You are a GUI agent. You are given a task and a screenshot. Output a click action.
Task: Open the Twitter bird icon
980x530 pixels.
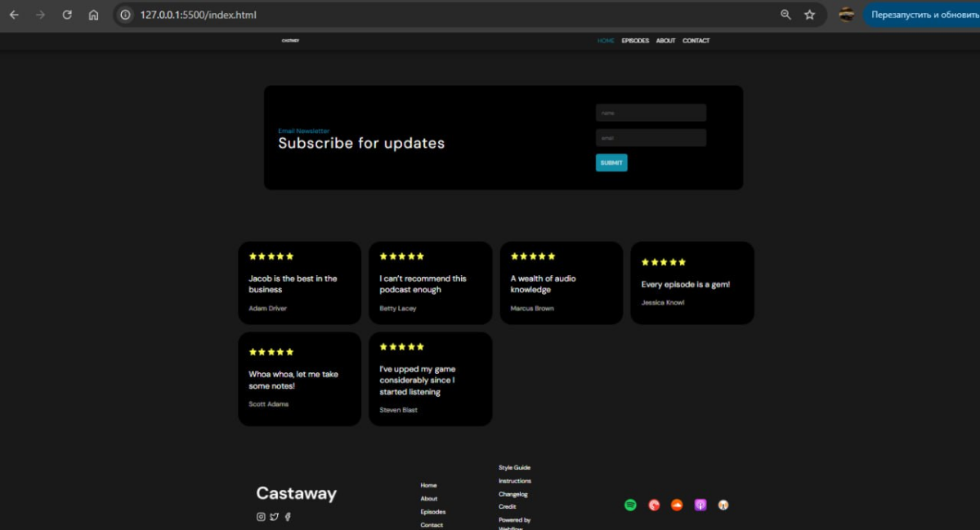click(275, 516)
